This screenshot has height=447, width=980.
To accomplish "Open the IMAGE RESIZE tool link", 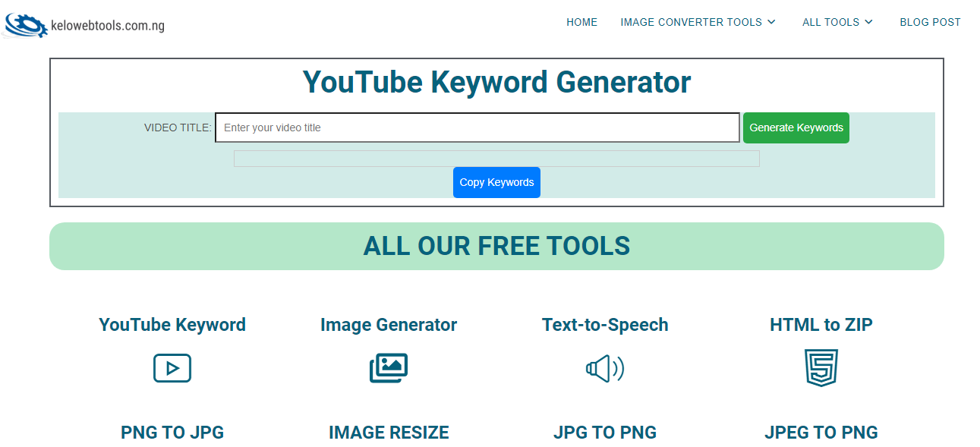I will coord(389,433).
